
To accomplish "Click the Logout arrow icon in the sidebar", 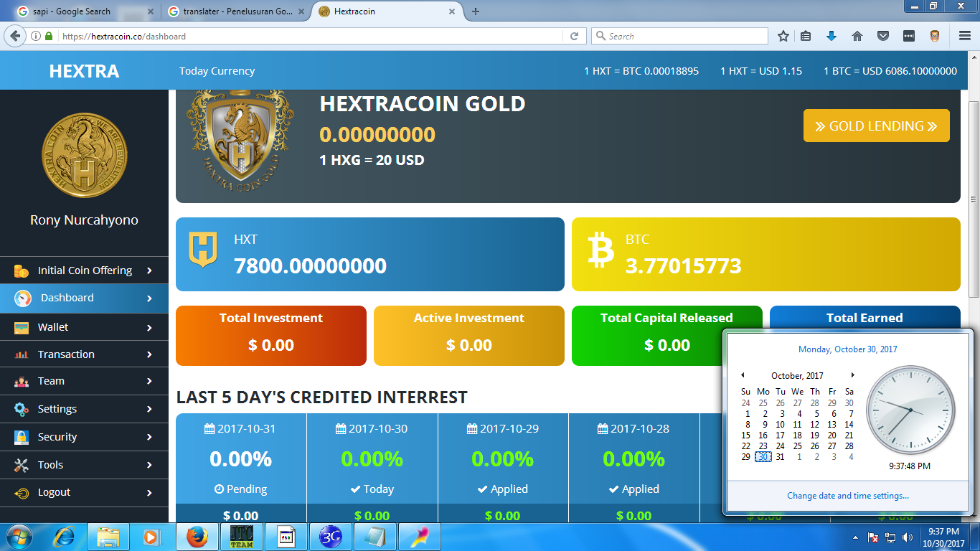I will (22, 493).
